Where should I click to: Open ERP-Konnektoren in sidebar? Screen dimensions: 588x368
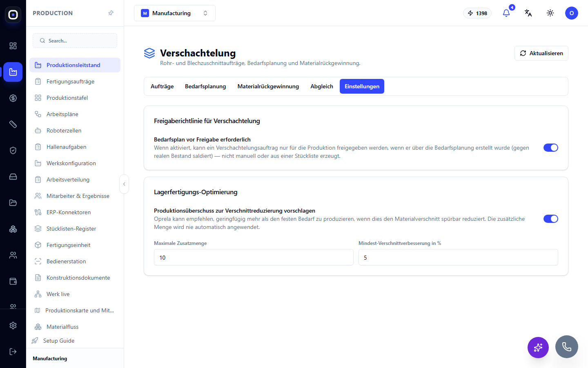pos(75,212)
